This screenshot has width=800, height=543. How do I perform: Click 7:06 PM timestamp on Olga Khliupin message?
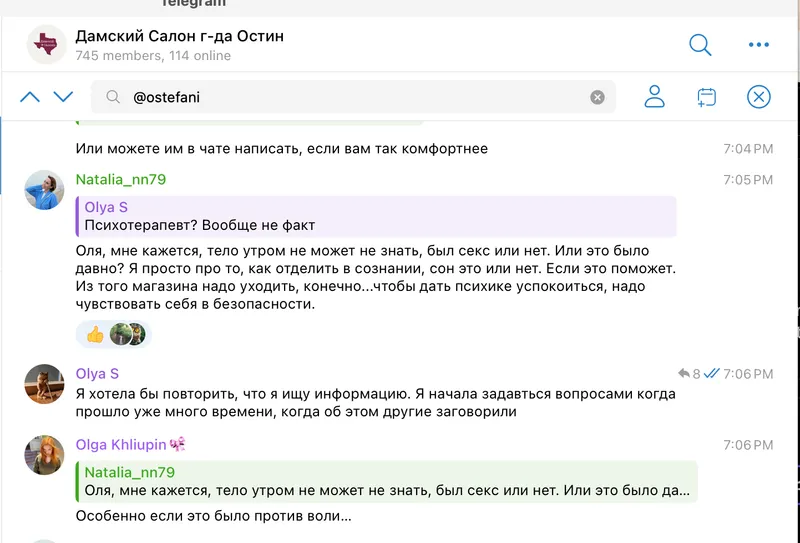748,445
